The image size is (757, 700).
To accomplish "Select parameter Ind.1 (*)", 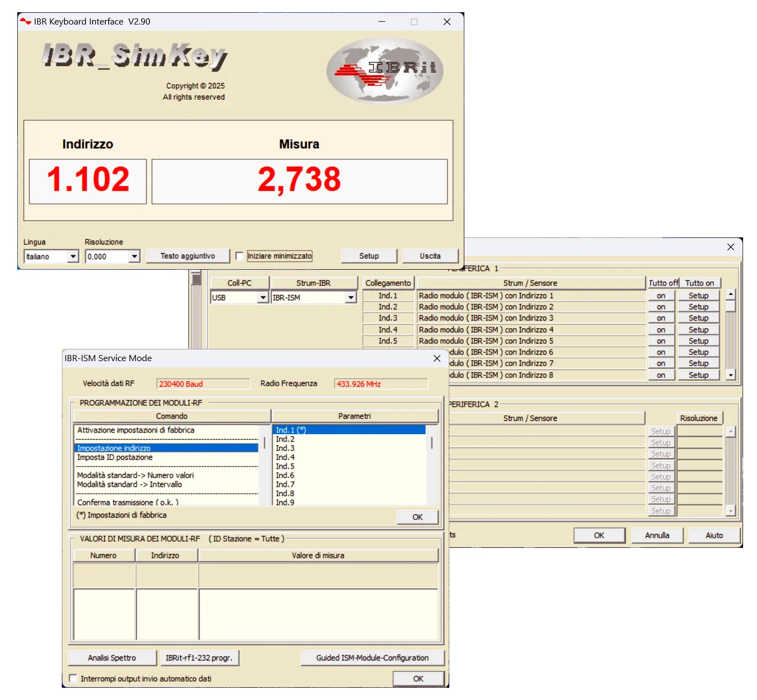I will (349, 430).
